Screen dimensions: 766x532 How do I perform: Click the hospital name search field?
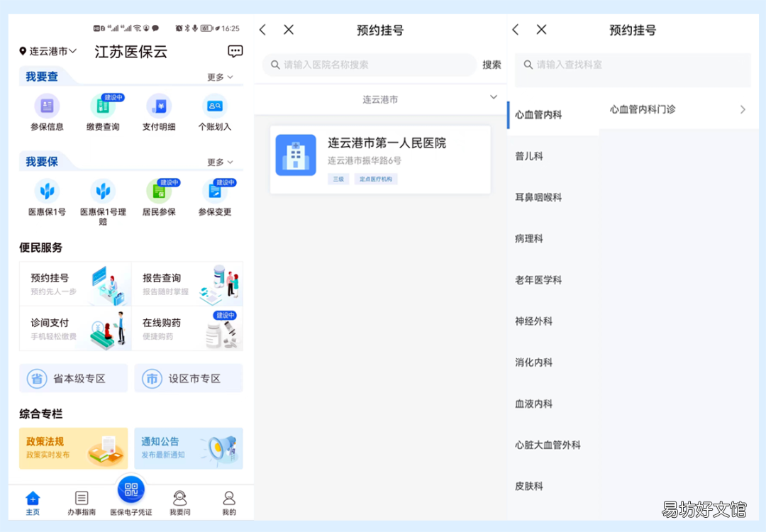pos(370,65)
